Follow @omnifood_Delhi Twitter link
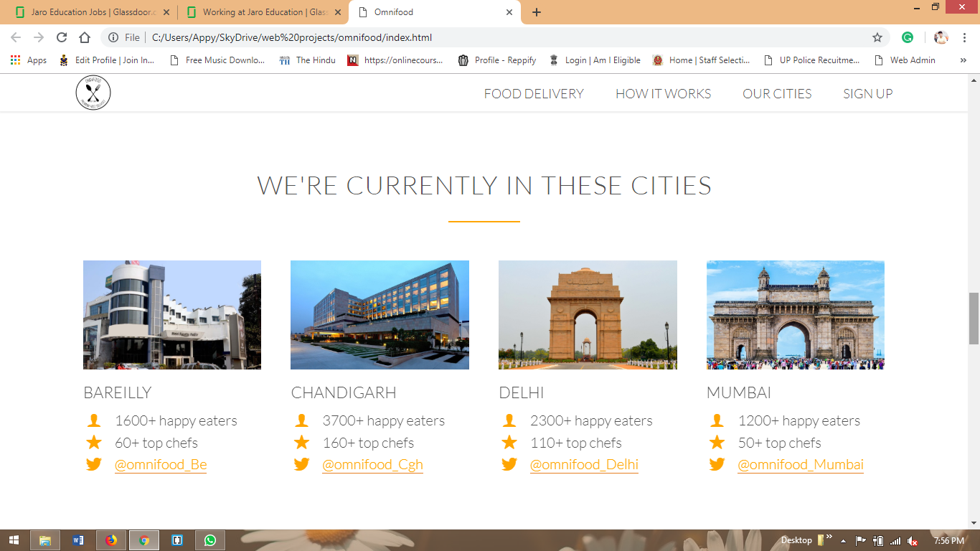The width and height of the screenshot is (980, 551). (x=584, y=465)
